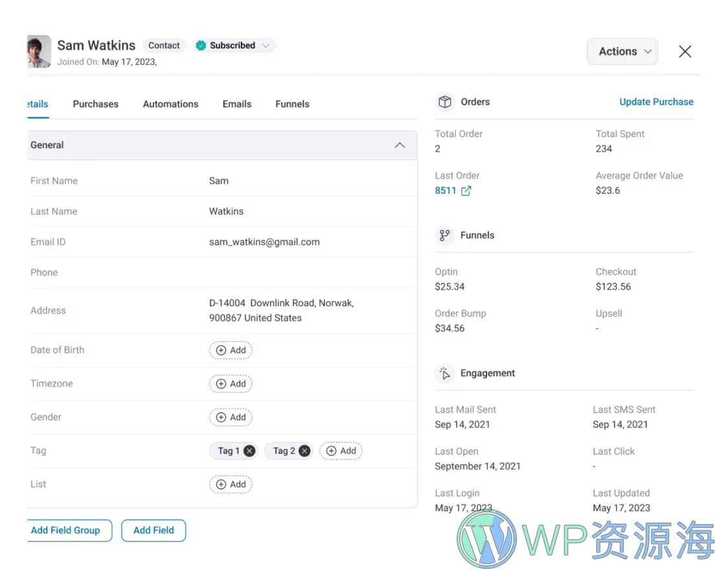The height and width of the screenshot is (583, 728).
Task: Click the Update Purchase link
Action: pyautogui.click(x=656, y=102)
